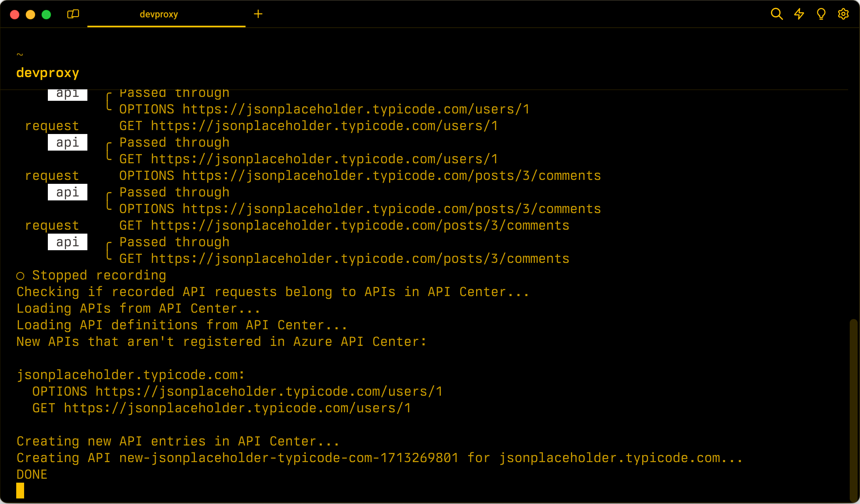Viewport: 860px width, 504px height.
Task: Click the lightbulb icon in the title bar
Action: [x=821, y=14]
